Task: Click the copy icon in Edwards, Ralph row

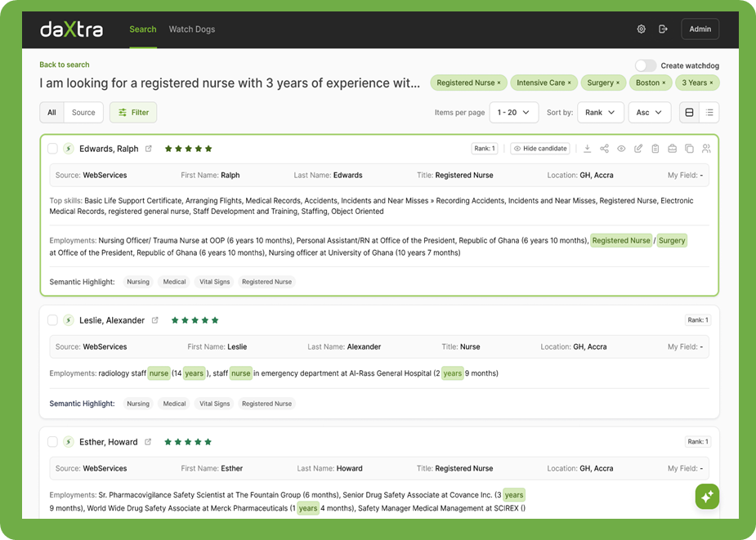Action: click(689, 149)
